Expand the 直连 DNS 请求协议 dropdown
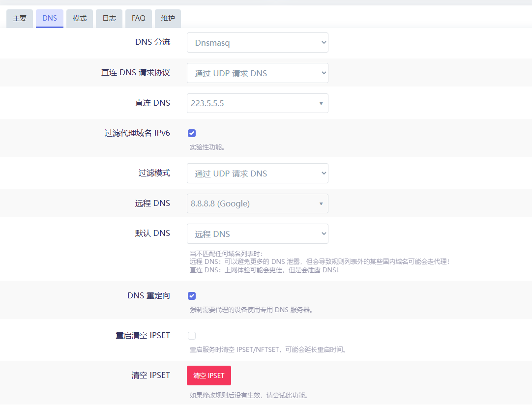The image size is (532, 405). tap(257, 73)
